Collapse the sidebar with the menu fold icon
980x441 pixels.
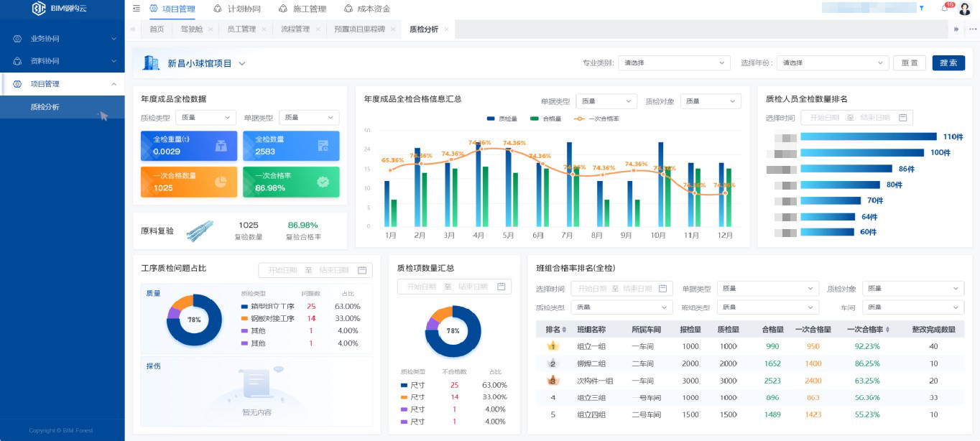pyautogui.click(x=137, y=9)
